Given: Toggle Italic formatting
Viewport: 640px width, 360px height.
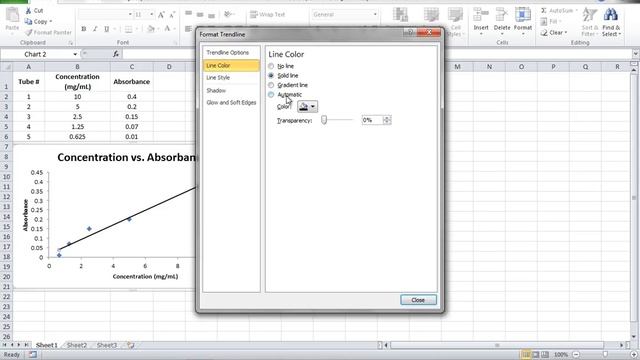Looking at the screenshot, I should [95, 29].
